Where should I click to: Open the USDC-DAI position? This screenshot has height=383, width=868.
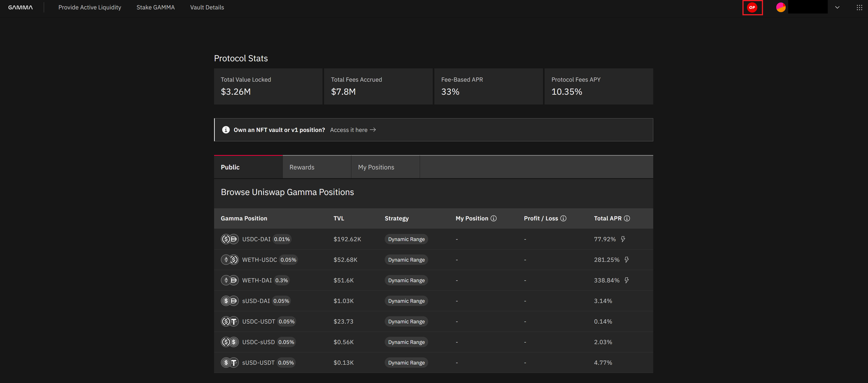point(433,239)
